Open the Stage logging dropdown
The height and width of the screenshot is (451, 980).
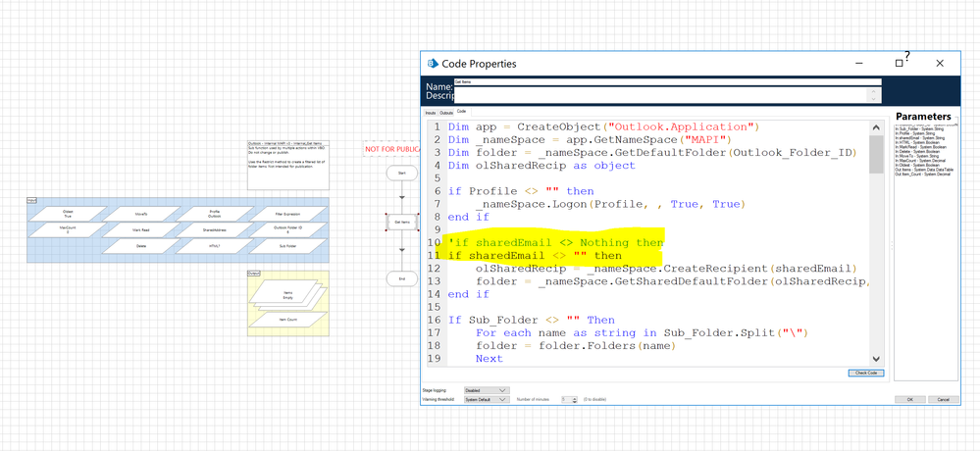(488, 390)
